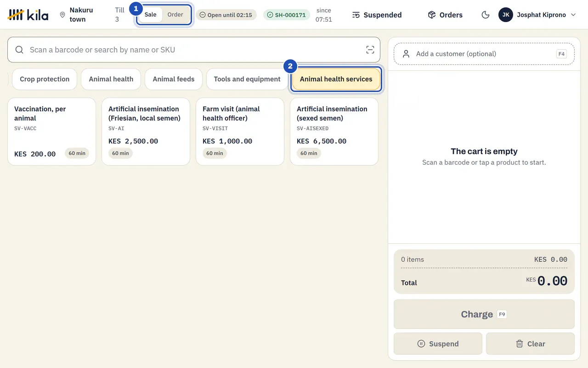This screenshot has width=588, height=368.
Task: Click the KES 6,500.00 price
Action: point(322,141)
